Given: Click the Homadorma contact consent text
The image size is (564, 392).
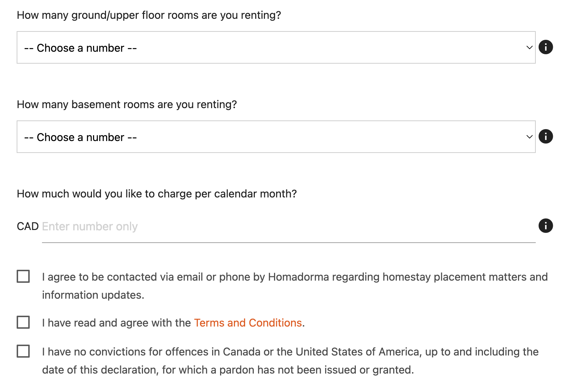Looking at the screenshot, I should coord(294,277).
